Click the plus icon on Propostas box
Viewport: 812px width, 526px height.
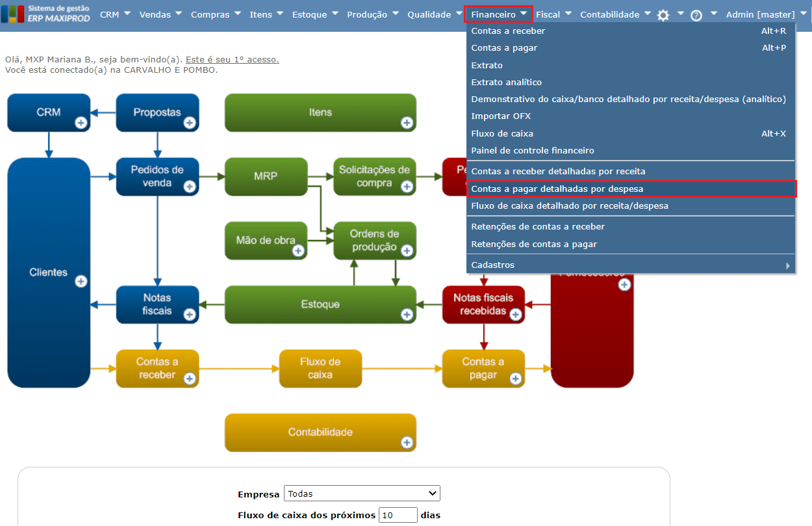189,122
